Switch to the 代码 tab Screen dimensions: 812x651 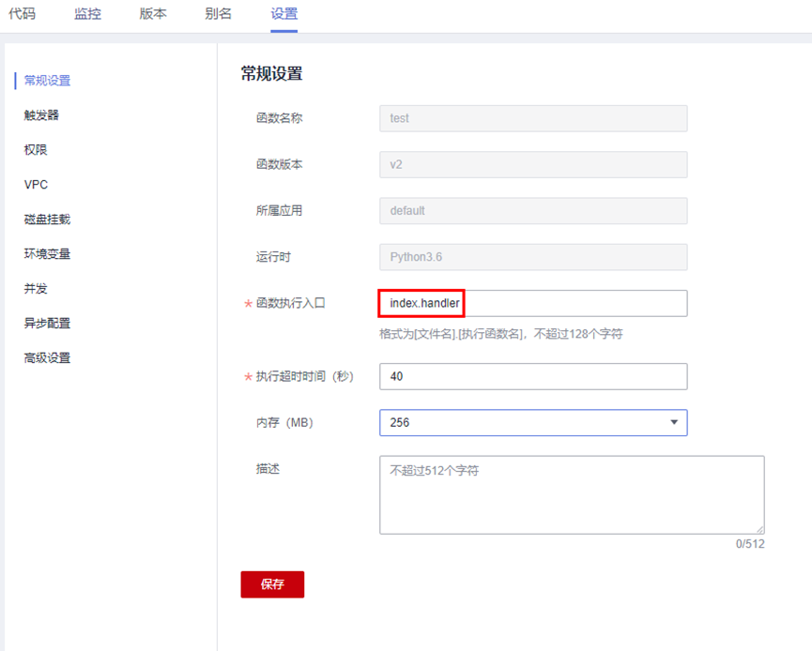click(22, 14)
